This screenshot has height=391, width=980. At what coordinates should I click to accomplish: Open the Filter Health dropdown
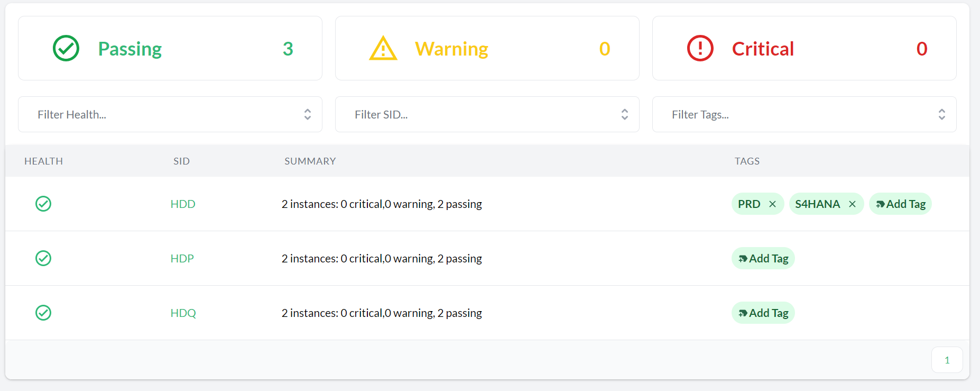point(170,114)
